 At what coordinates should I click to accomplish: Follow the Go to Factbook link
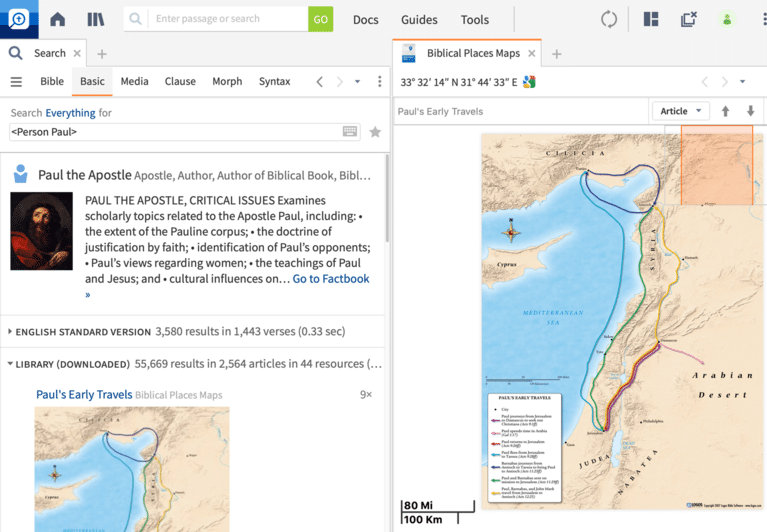pyautogui.click(x=331, y=279)
